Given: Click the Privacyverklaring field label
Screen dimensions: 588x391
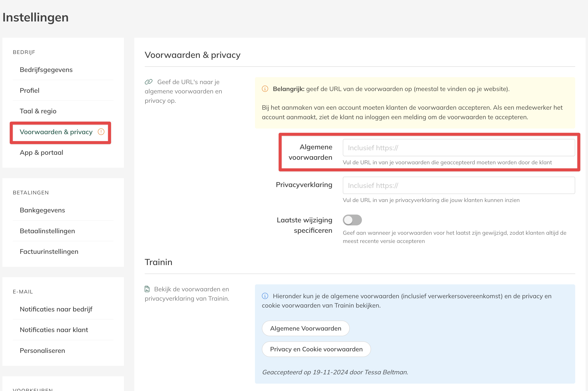Looking at the screenshot, I should tap(304, 185).
